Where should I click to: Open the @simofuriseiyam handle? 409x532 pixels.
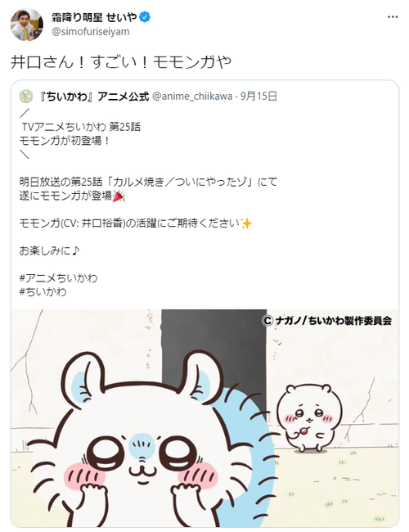point(91,32)
